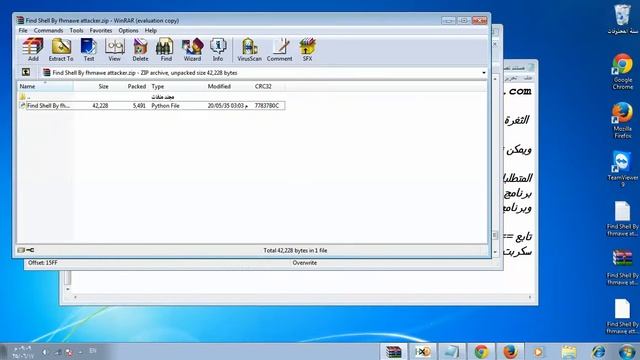
Task: Open the Google Chrome desktop shortcut
Action: coord(622,71)
